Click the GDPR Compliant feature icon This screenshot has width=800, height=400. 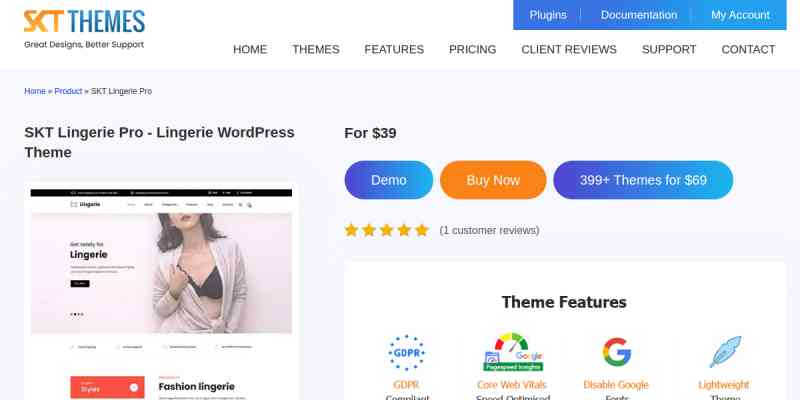click(x=406, y=353)
